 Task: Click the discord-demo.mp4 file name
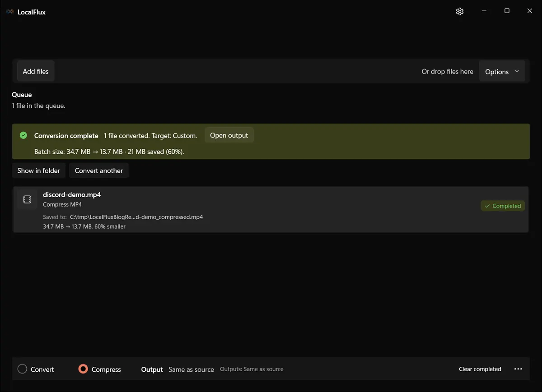[72, 195]
